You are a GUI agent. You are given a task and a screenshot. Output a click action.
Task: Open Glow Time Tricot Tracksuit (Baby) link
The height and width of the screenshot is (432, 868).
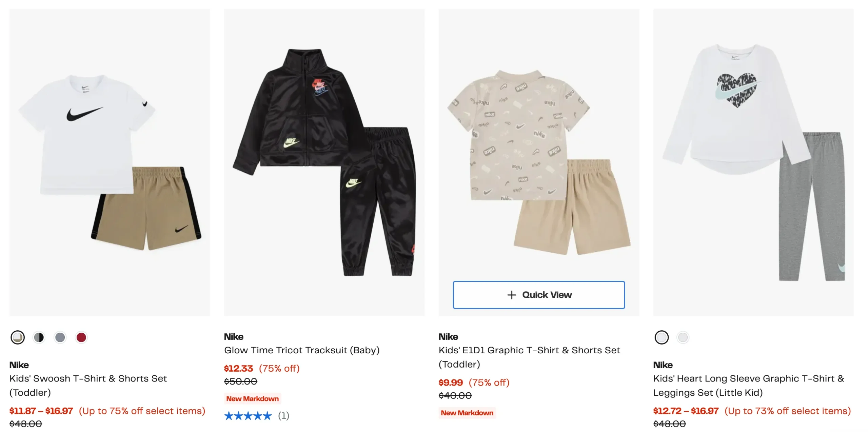tap(302, 350)
